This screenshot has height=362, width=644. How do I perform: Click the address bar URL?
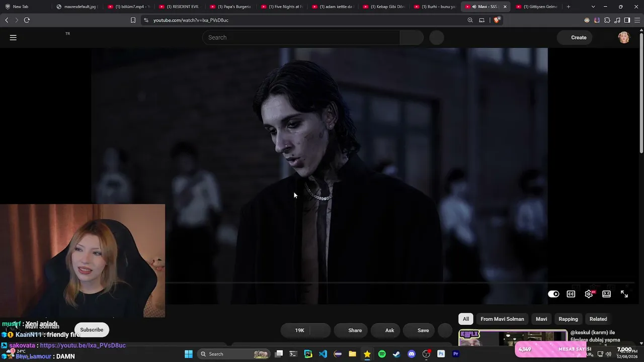191,20
